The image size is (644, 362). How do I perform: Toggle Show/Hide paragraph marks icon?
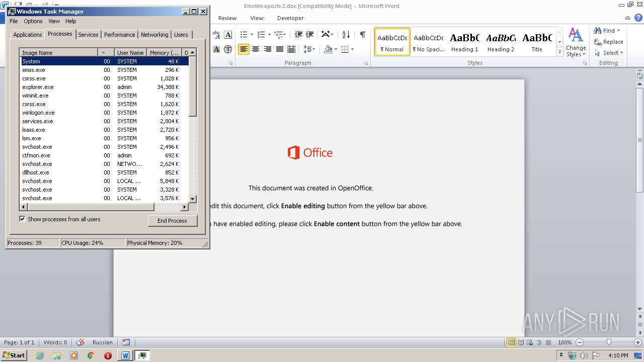[x=362, y=34]
